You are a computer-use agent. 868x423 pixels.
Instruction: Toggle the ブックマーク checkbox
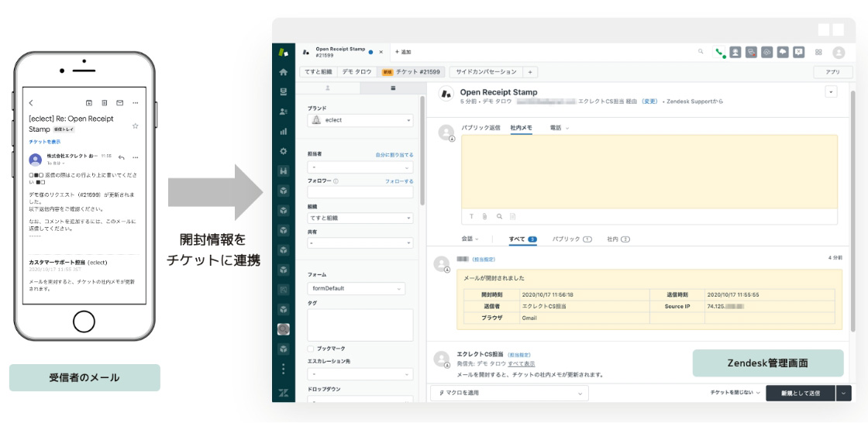coord(311,349)
